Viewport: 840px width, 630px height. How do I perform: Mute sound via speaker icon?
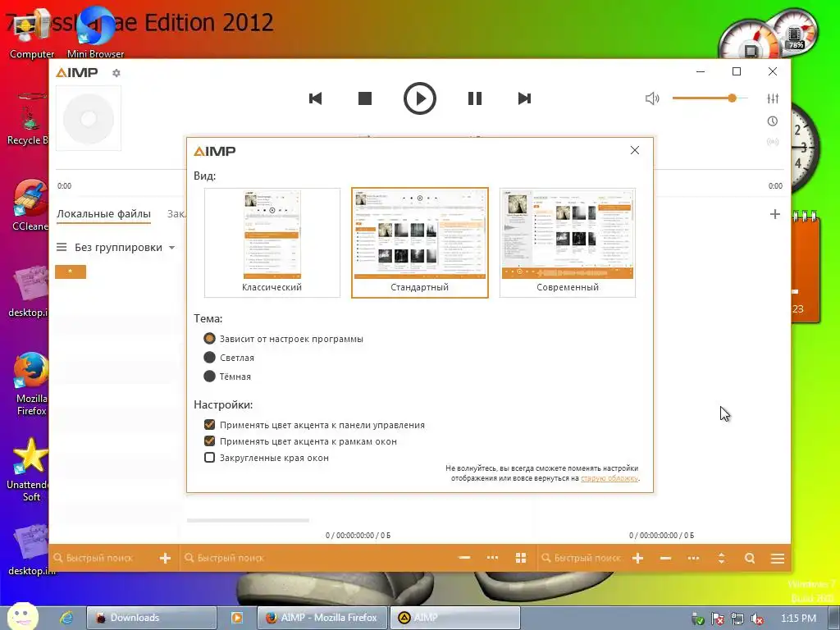pos(652,98)
